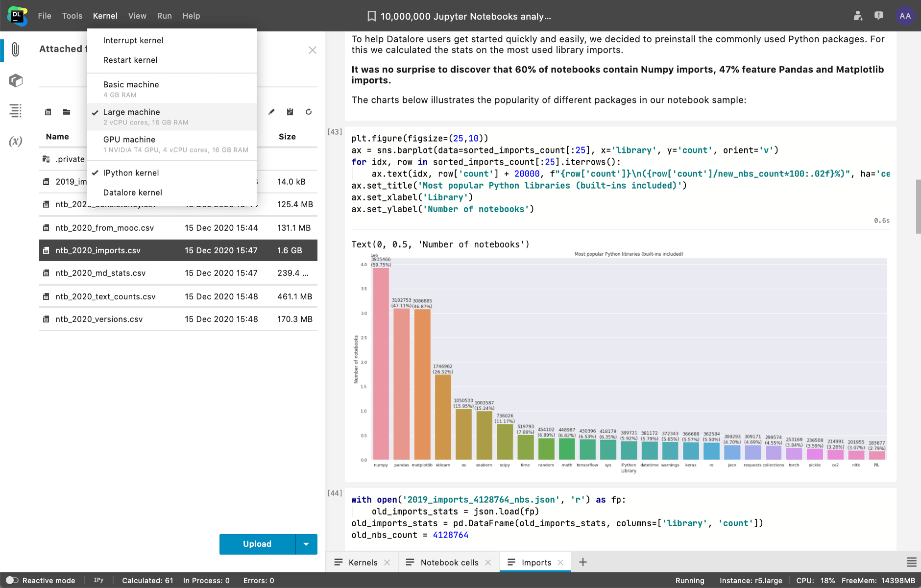
Task: Sort files by Size column header
Action: (x=287, y=137)
